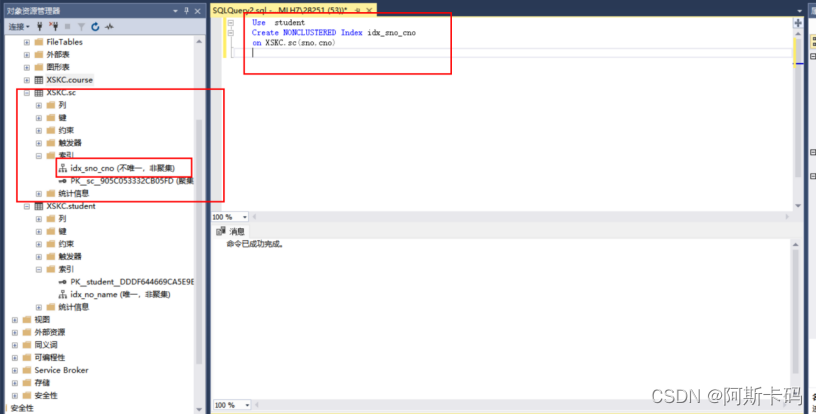The height and width of the screenshot is (415, 817).
Task: Click the PK__sc primary key icon
Action: point(63,181)
